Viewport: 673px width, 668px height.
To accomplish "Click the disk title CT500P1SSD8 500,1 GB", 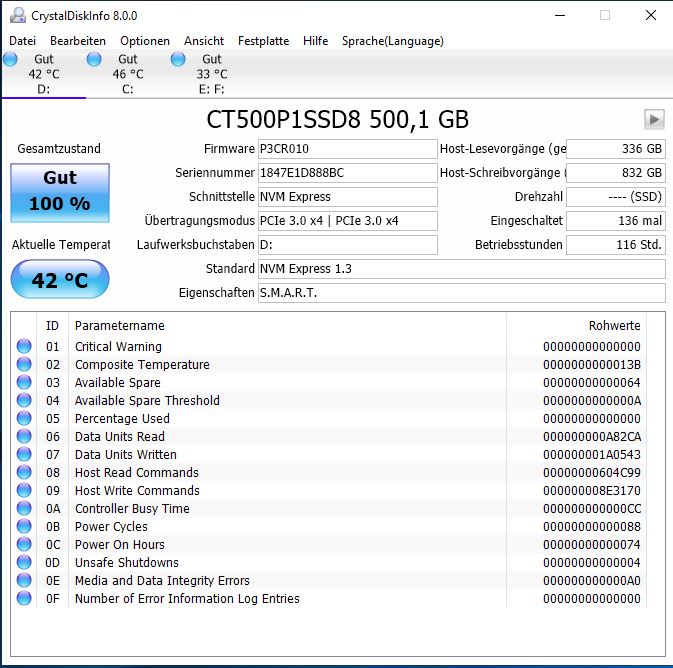I will tap(338, 119).
